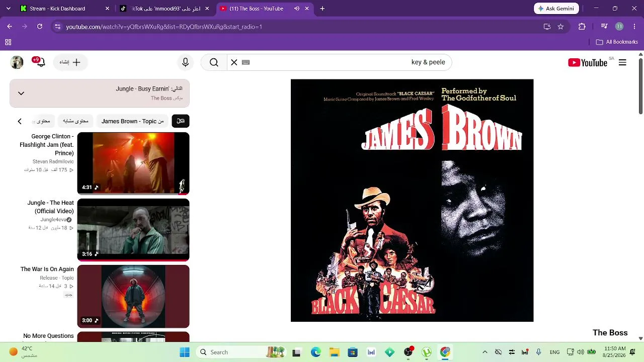Click the 'Release - Topic' channel name
This screenshot has width=644, height=362.
[x=57, y=278]
